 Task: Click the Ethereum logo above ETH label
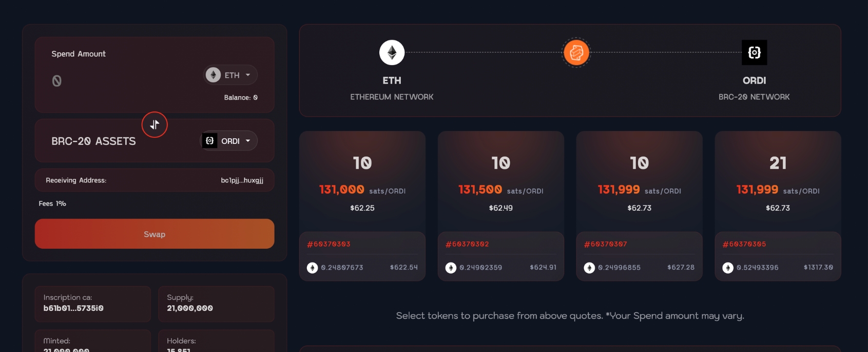tap(392, 52)
